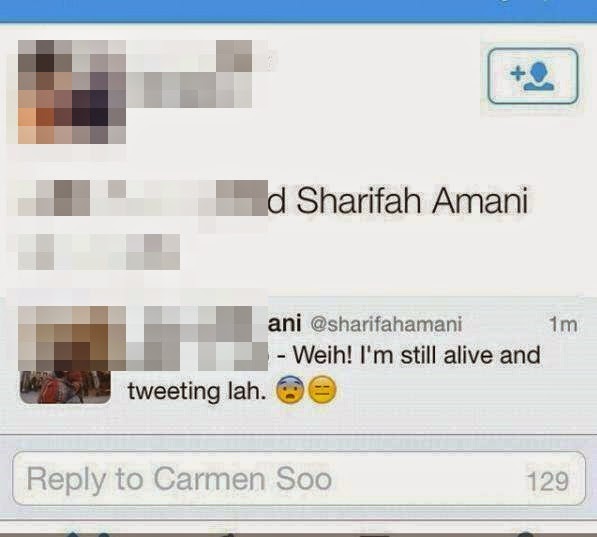Click the partially visible photo thumbnail below avatar

(x=65, y=387)
